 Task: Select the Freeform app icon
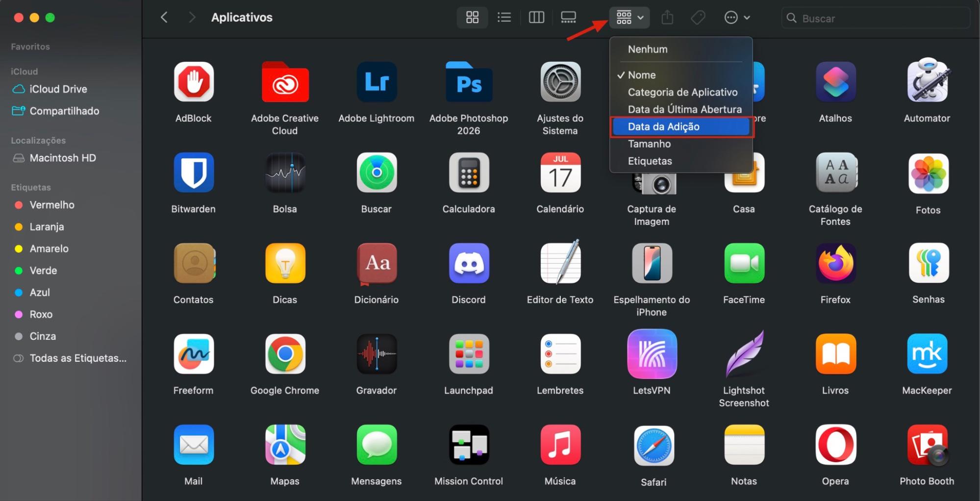pyautogui.click(x=194, y=353)
